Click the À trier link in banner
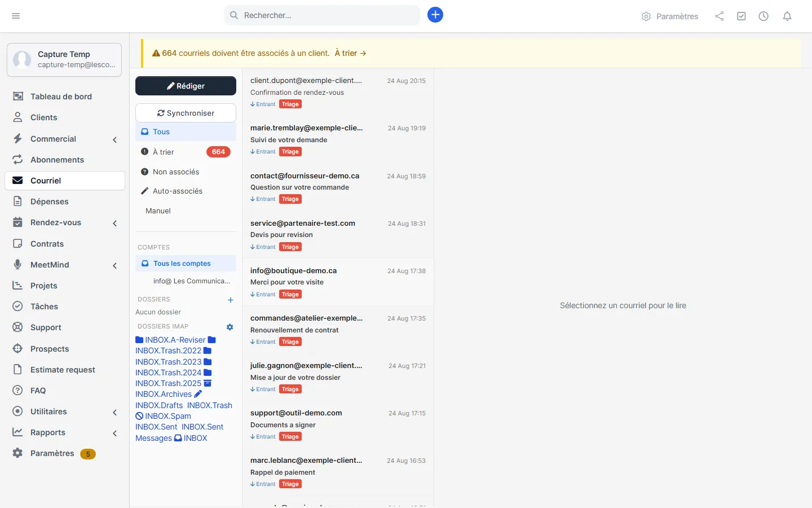 click(x=350, y=53)
